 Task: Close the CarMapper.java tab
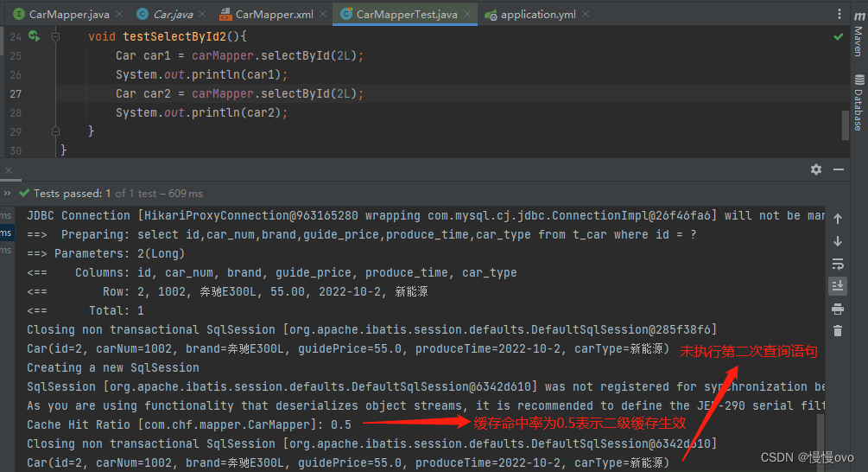point(119,15)
